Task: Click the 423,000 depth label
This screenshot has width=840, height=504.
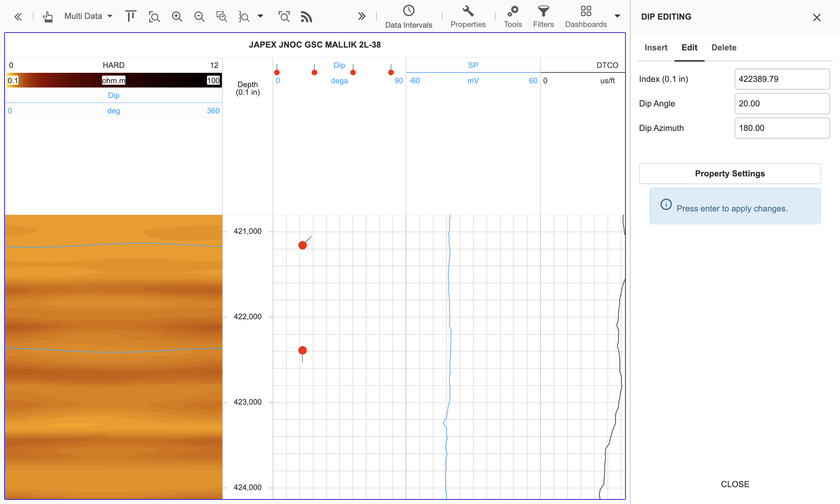Action: (x=247, y=402)
